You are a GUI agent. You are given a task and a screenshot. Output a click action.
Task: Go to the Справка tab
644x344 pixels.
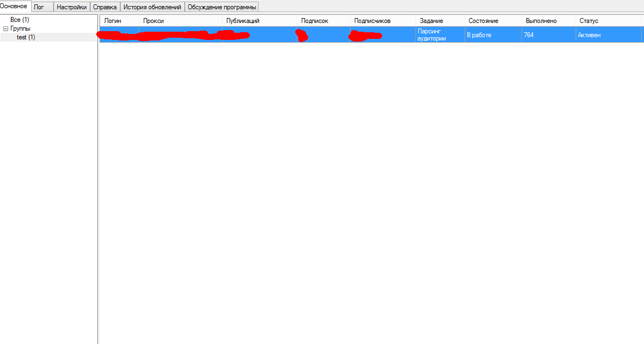[105, 7]
